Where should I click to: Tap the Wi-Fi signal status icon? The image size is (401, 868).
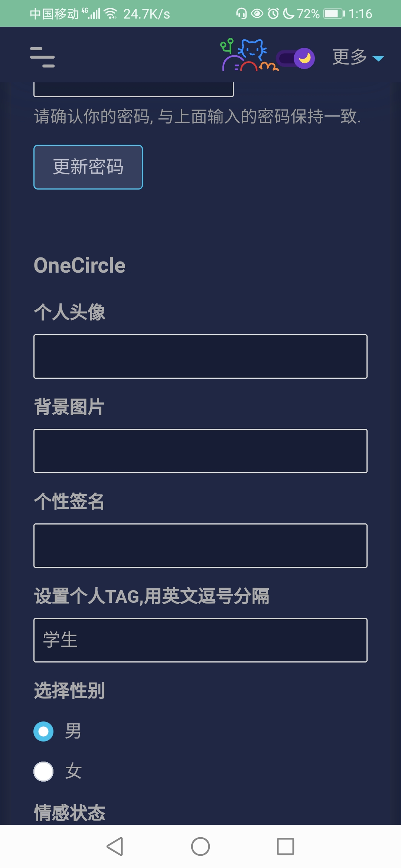click(x=110, y=14)
